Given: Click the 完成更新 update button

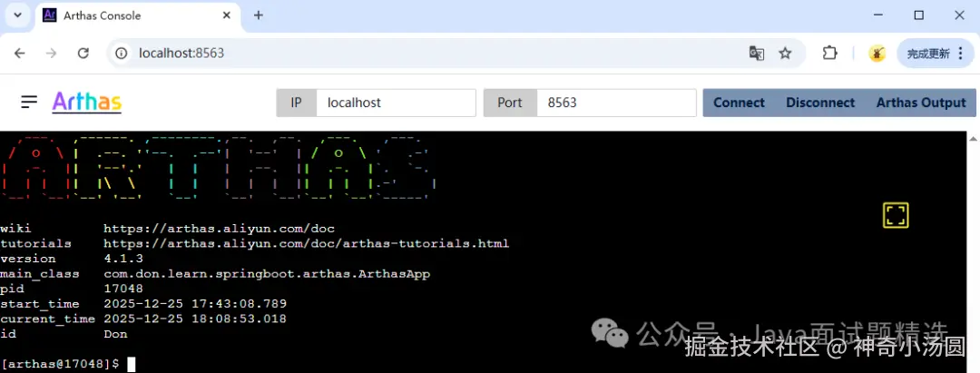Looking at the screenshot, I should tap(936, 54).
